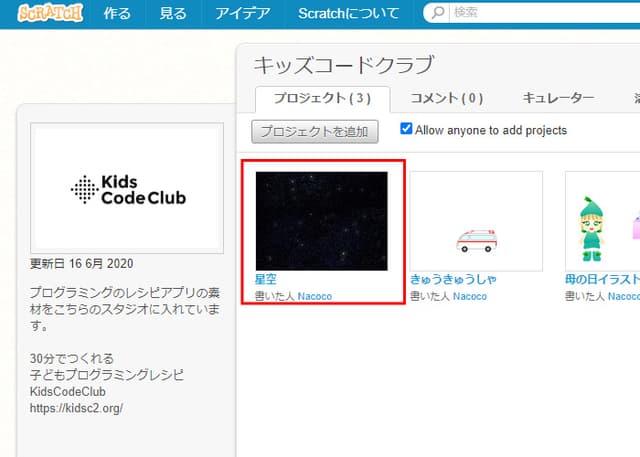
Task: Open the 見る menu item
Action: pos(173,14)
